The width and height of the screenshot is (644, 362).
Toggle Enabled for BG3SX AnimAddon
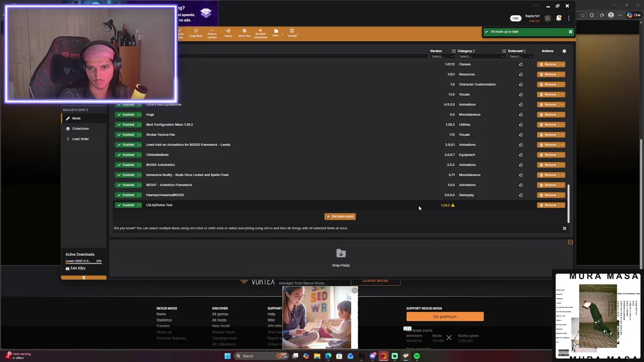click(x=126, y=165)
